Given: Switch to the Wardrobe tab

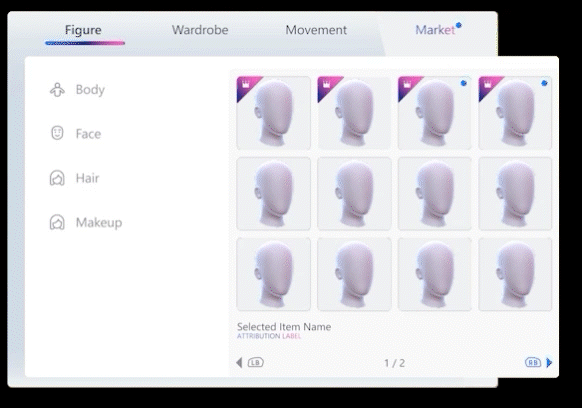Looking at the screenshot, I should pos(200,30).
